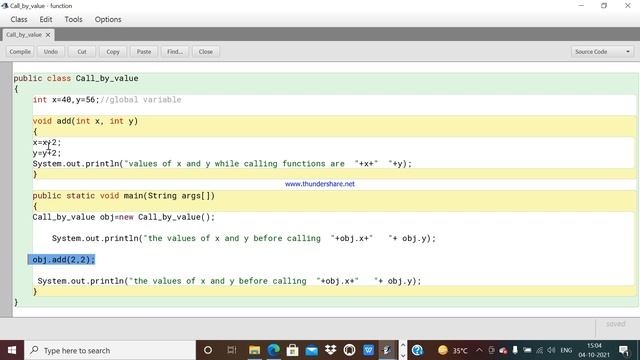Click println 'while calling functions' line
The image size is (640, 360).
point(222,164)
